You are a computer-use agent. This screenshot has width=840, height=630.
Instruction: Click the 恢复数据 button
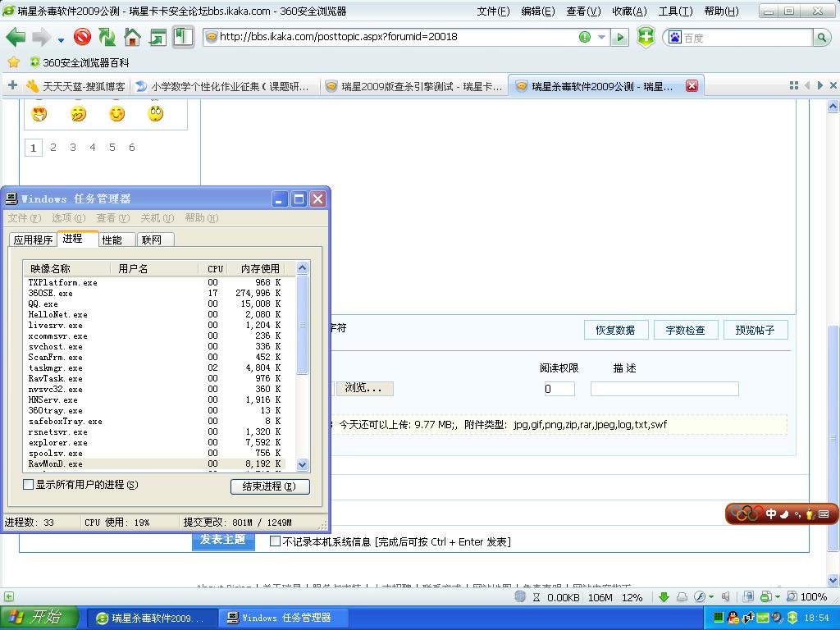coord(616,330)
